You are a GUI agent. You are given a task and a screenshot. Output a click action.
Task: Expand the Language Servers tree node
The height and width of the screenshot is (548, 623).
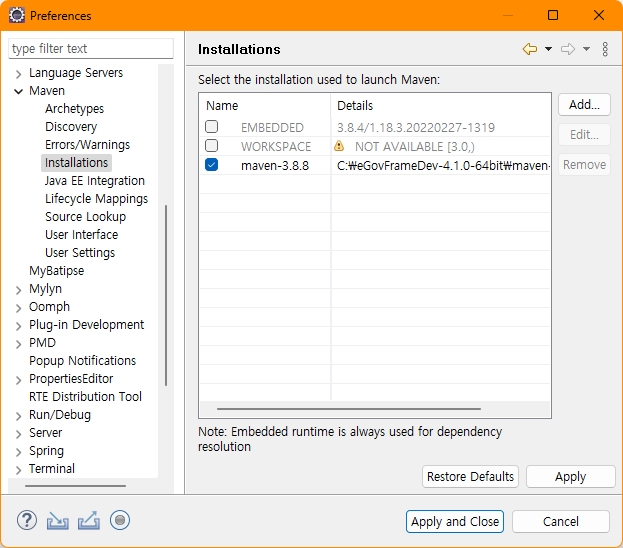coord(18,74)
